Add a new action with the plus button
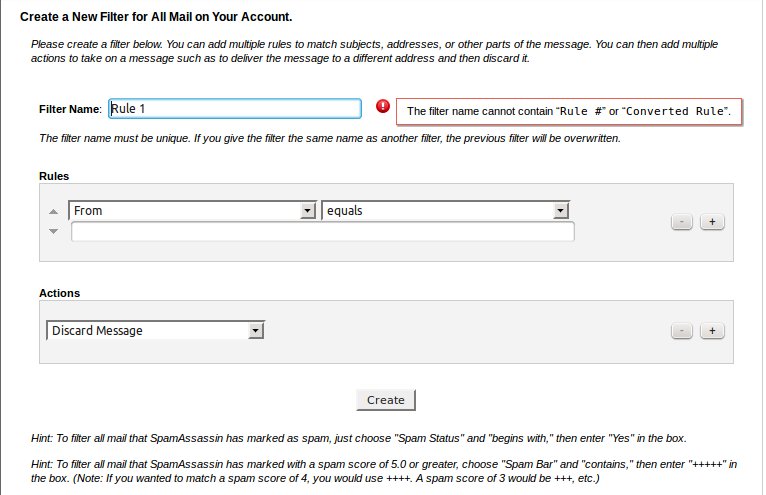This screenshot has height=495, width=766. [712, 331]
